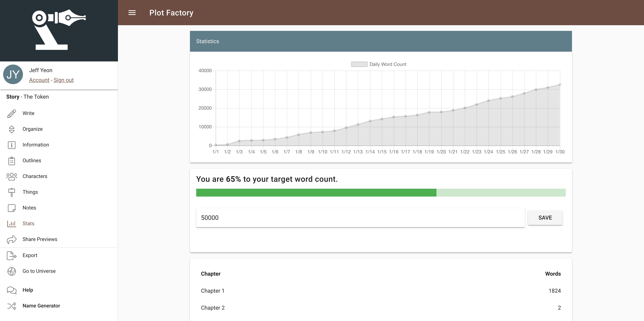Sign out of Plot Factory
The height and width of the screenshot is (321, 644).
tap(64, 80)
